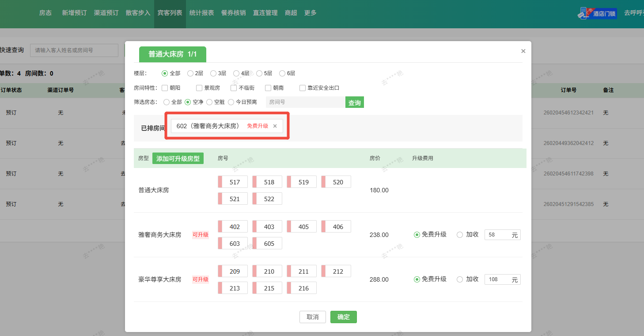Filter by 空脏 room status
The width and height of the screenshot is (644, 336).
point(209,102)
